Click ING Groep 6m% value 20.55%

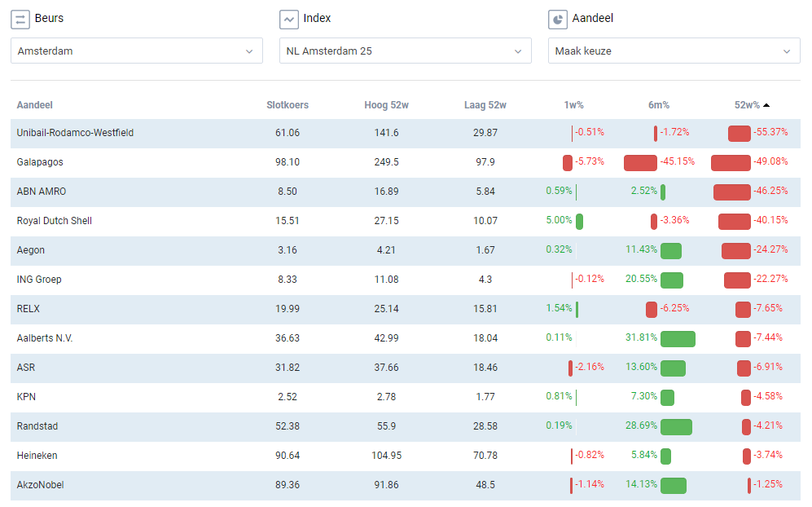641,279
